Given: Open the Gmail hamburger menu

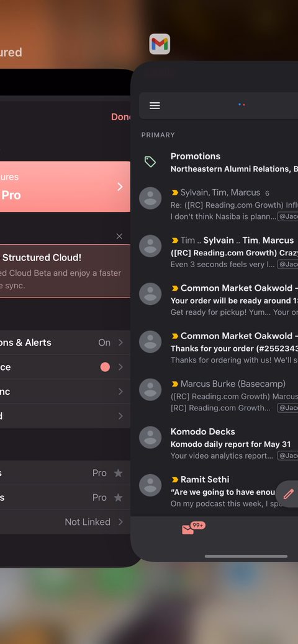Looking at the screenshot, I should point(155,105).
